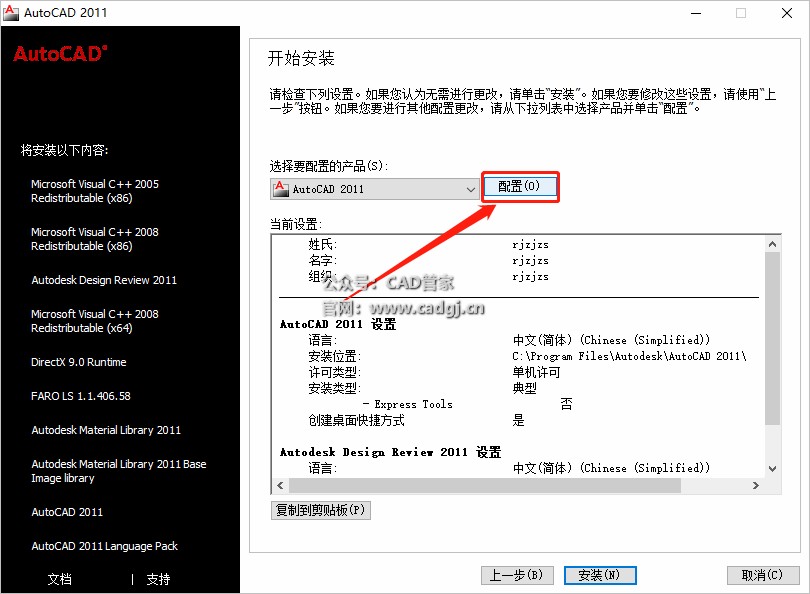This screenshot has width=810, height=594.
Task: Click the settings list scroll up arrow
Action: pos(772,244)
